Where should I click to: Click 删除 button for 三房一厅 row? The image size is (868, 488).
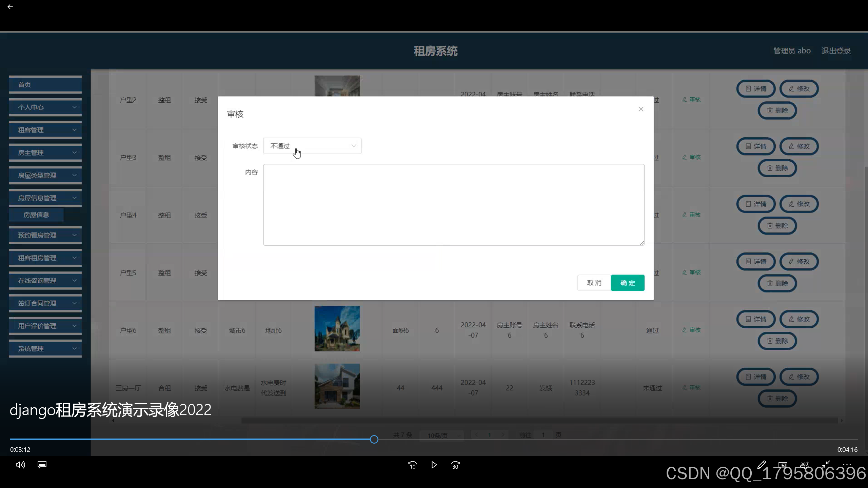click(x=777, y=399)
